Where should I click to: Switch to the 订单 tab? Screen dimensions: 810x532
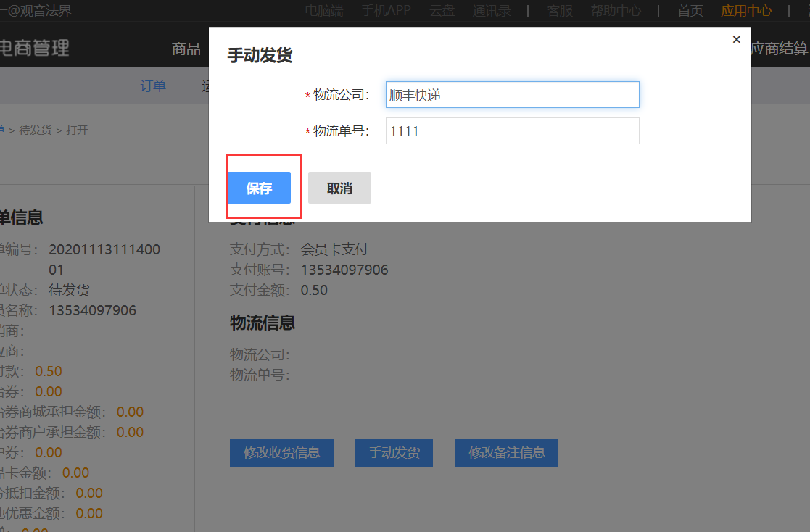tap(153, 86)
